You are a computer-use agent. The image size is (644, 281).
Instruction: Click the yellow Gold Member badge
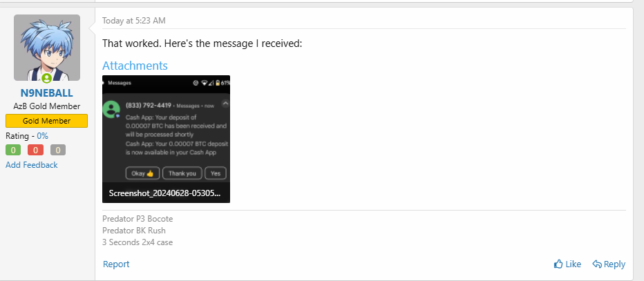46,121
